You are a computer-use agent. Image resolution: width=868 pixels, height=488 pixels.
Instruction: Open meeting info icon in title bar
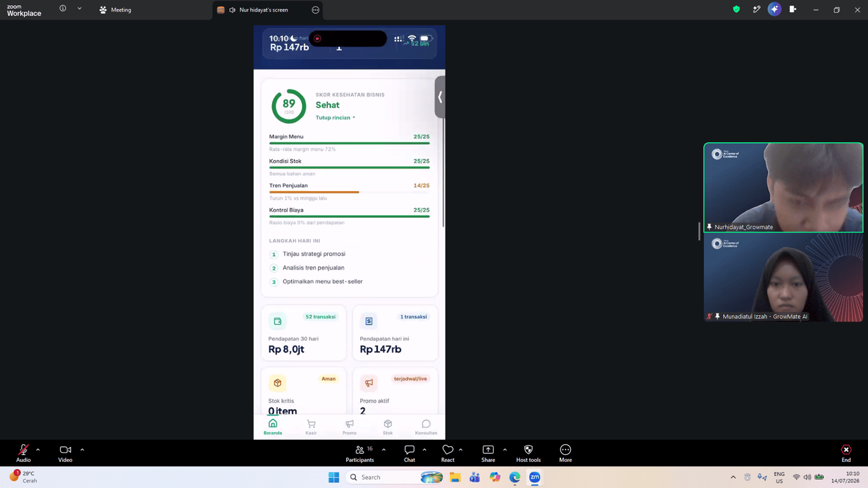pyautogui.click(x=62, y=9)
